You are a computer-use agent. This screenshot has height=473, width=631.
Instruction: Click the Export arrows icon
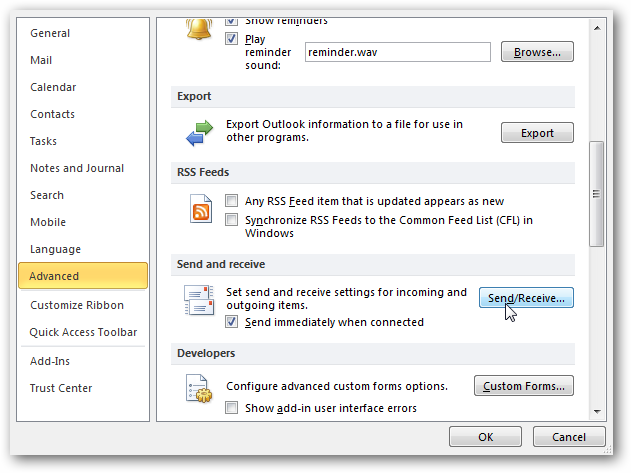point(201,132)
